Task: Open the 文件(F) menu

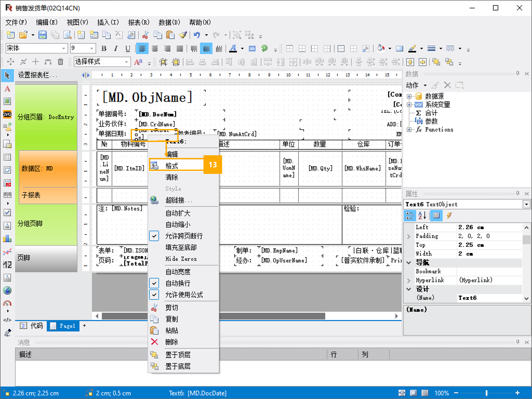Action: pos(16,22)
